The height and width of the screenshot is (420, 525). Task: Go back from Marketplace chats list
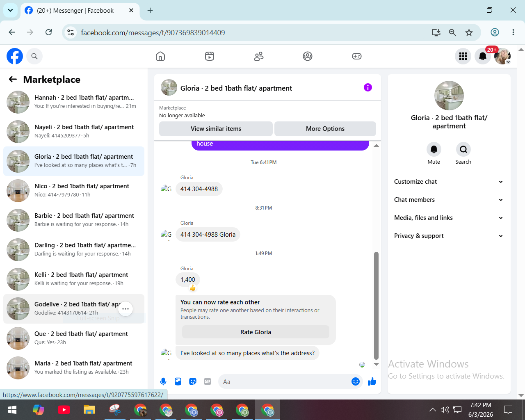13,79
